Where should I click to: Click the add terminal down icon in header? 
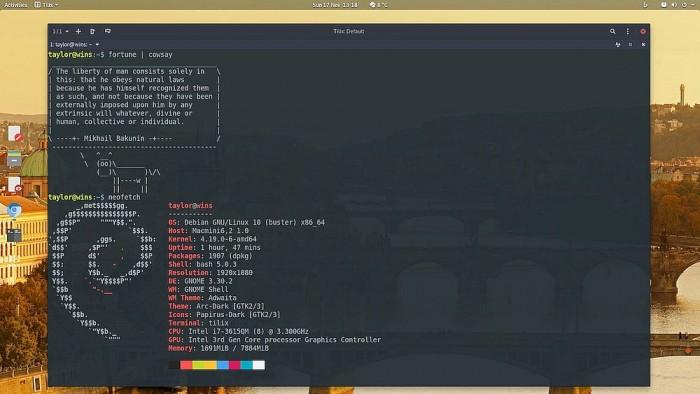pos(108,31)
